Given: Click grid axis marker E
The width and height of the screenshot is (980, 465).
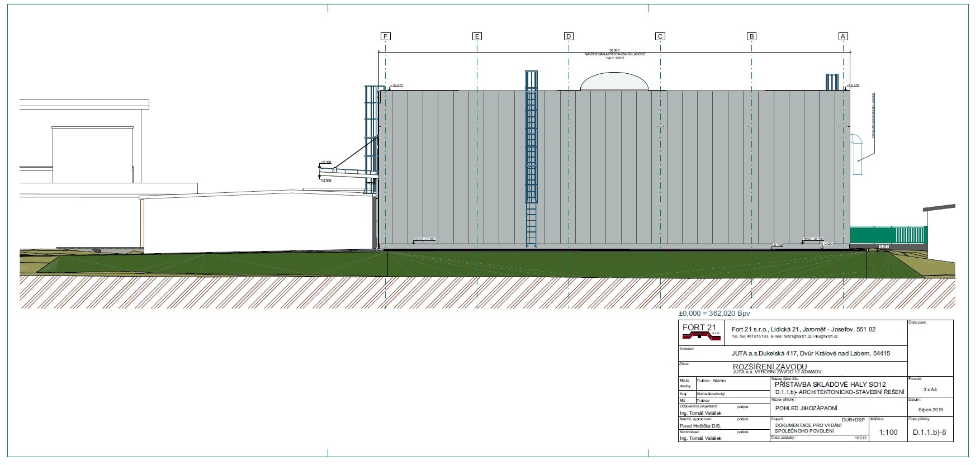Looking at the screenshot, I should pos(477,36).
